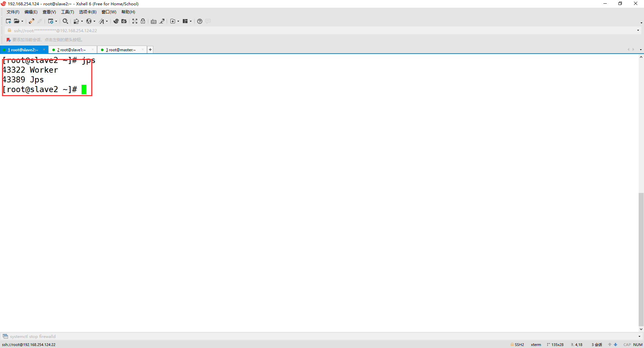Click the Help question mark icon

pyautogui.click(x=200, y=21)
